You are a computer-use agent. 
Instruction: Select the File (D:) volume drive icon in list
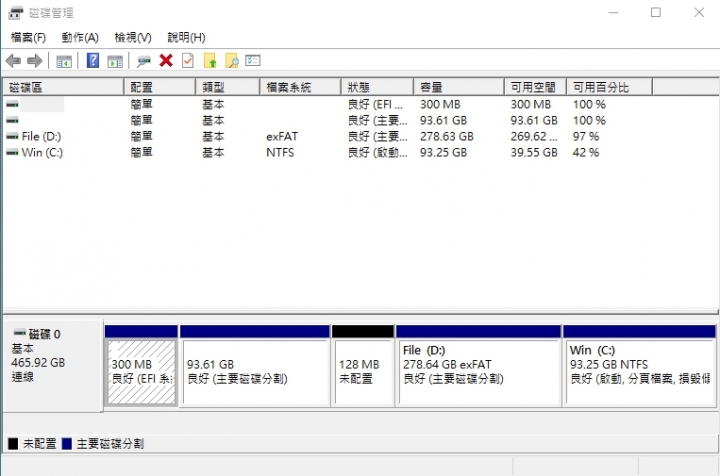coord(12,136)
